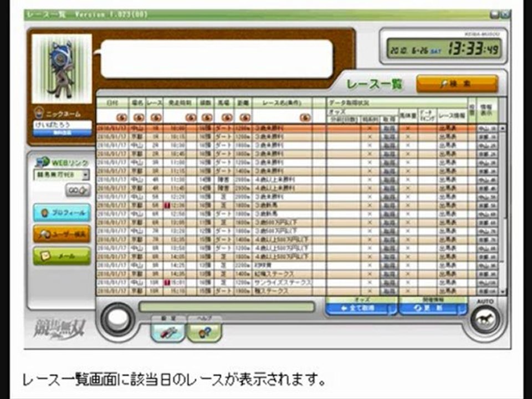The height and width of the screenshot is (399, 532).
Task: Open 出馬表 for 京都 5R at 12:30
Action: click(448, 206)
